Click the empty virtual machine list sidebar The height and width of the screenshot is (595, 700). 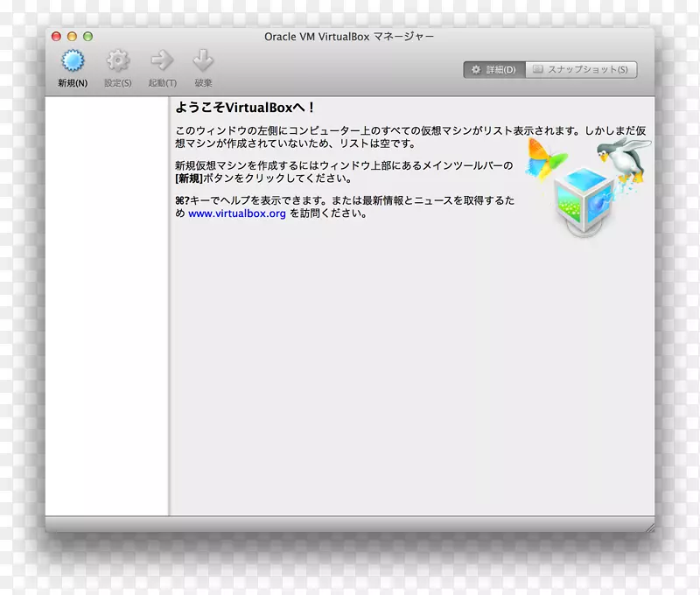tap(110, 306)
